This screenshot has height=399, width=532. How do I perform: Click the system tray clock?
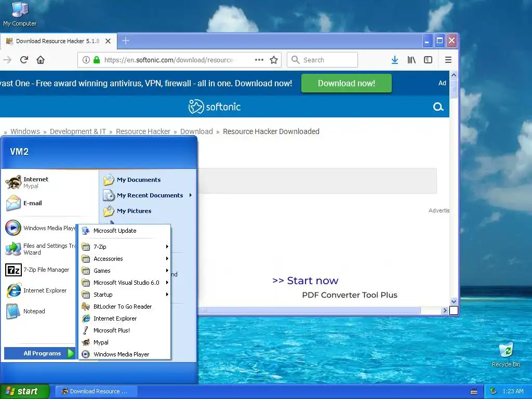pyautogui.click(x=513, y=391)
